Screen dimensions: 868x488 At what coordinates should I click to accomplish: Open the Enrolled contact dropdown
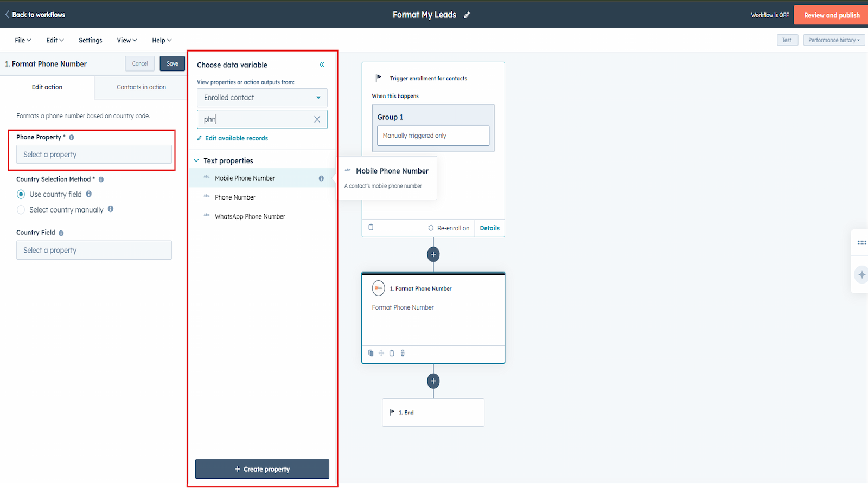262,98
